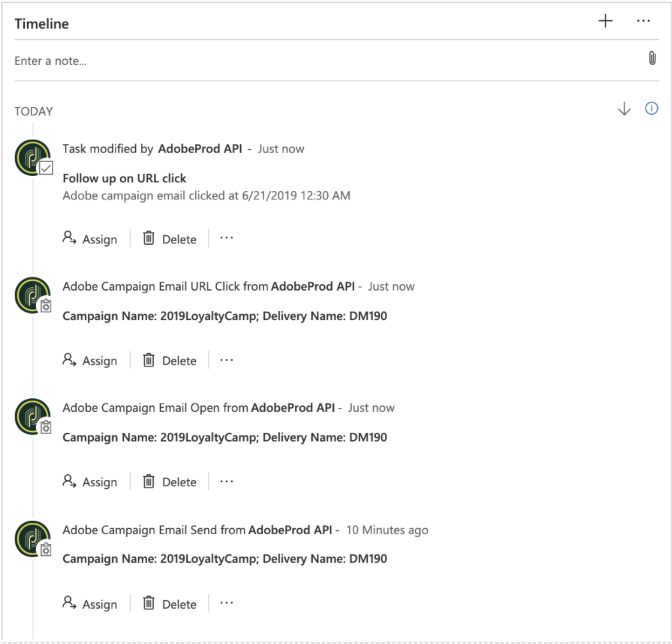Assign the Email Send activity
672x644 pixels.
coord(90,604)
